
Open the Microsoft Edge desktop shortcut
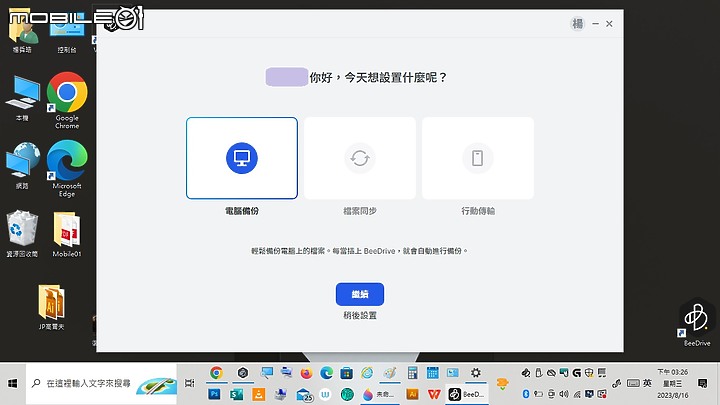67,169
